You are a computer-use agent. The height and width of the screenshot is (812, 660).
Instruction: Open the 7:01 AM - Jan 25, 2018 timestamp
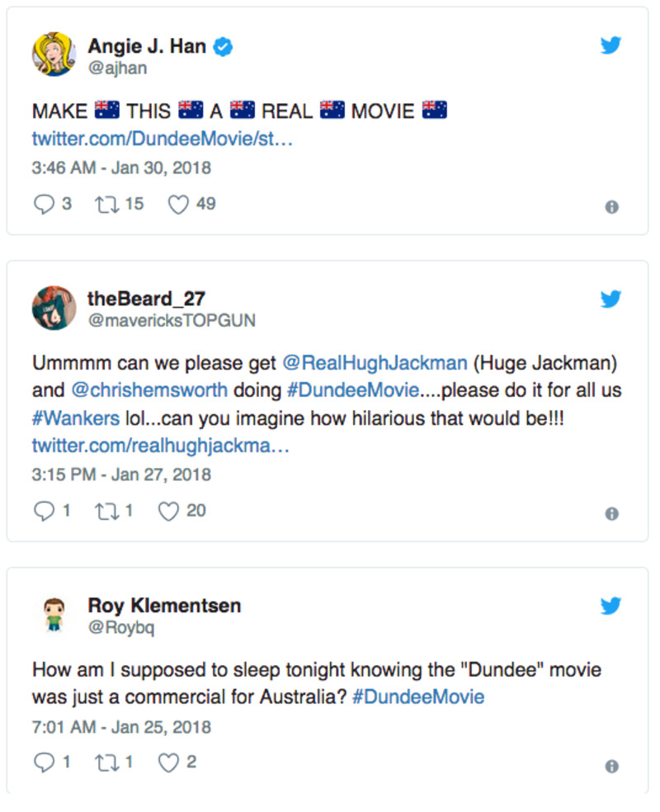pyautogui.click(x=121, y=727)
